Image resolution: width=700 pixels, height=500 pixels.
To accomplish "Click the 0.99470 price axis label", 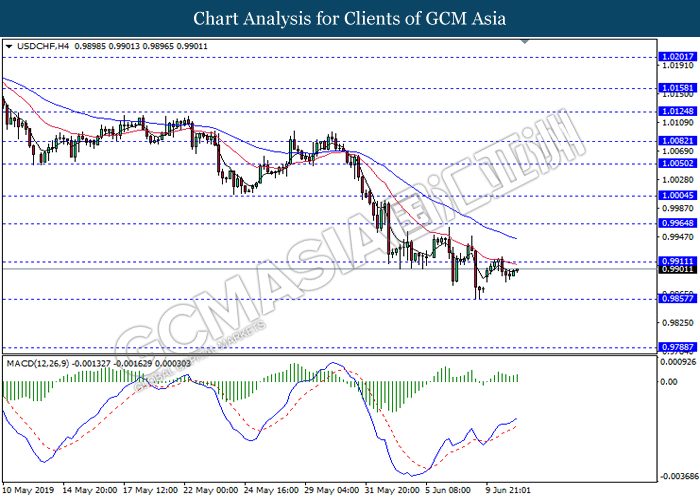I will [678, 237].
